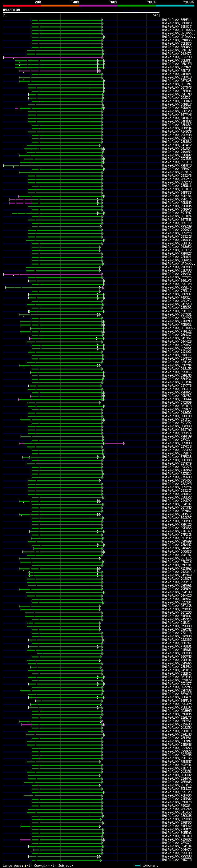
Task: Open hit UniRef100_A8MSB9
Action: [x=176, y=125]
